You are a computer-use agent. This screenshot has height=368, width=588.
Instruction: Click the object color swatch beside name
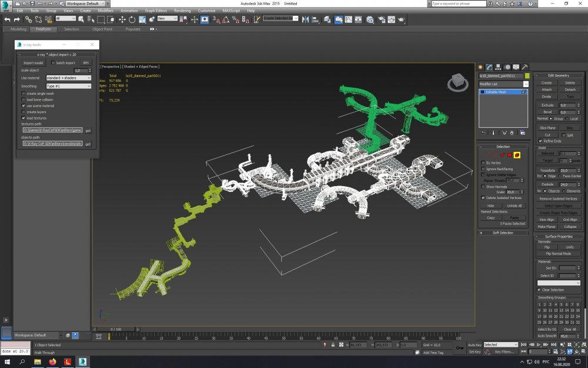coord(527,76)
